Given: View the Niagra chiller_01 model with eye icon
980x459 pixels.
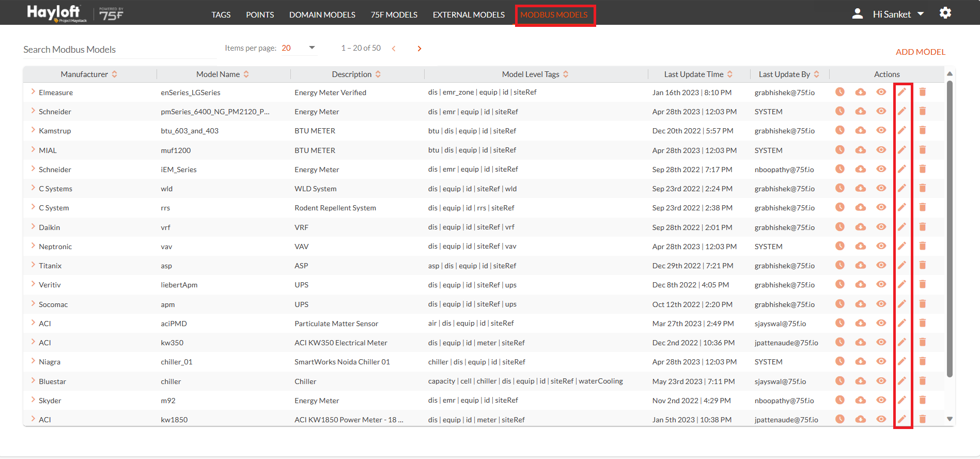Looking at the screenshot, I should (881, 361).
